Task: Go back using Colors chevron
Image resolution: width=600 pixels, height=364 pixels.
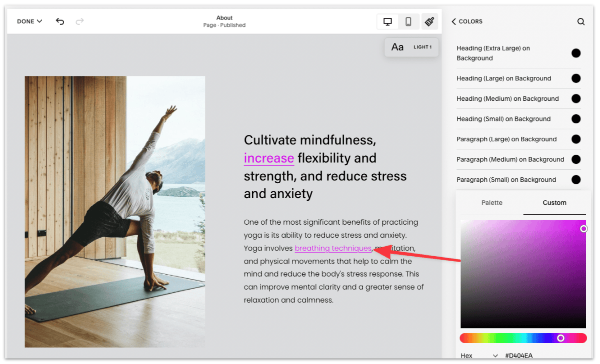Action: point(454,21)
